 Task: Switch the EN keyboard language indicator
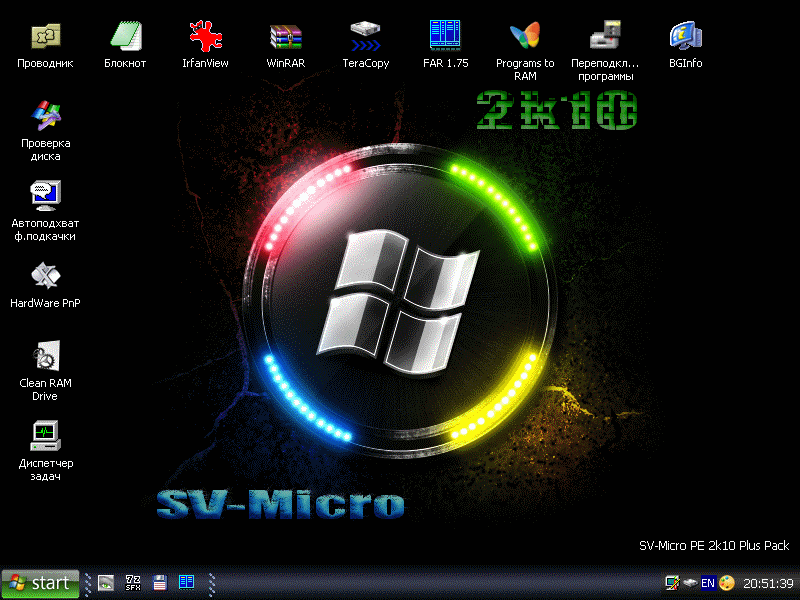tap(708, 583)
